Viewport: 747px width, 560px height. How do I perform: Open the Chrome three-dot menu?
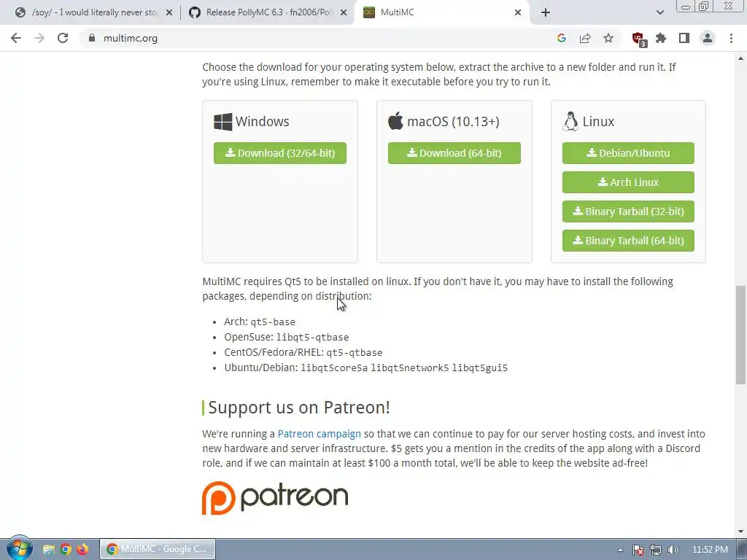point(731,38)
